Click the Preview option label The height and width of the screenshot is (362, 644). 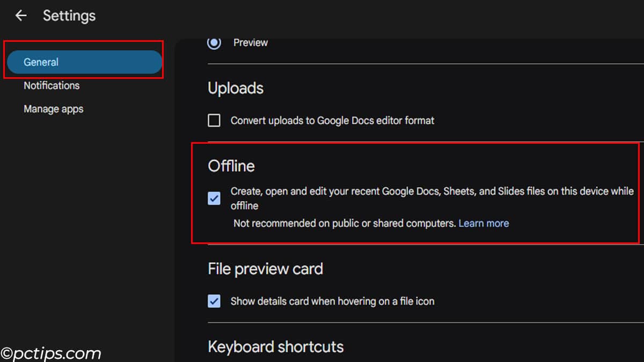coord(251,42)
